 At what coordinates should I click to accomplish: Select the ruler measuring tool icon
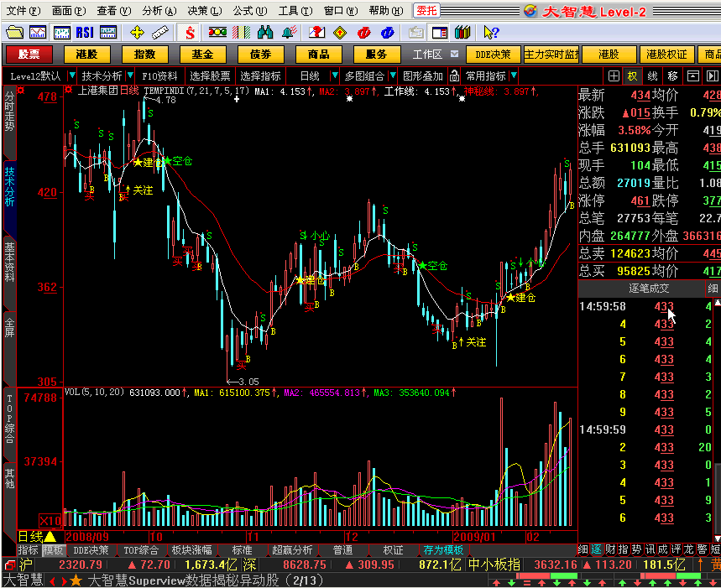(x=160, y=33)
